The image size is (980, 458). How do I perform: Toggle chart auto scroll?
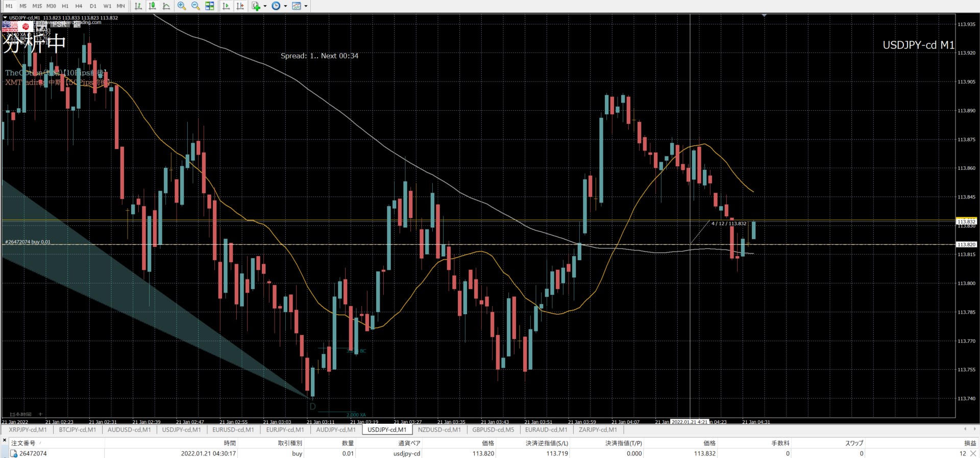pos(226,6)
